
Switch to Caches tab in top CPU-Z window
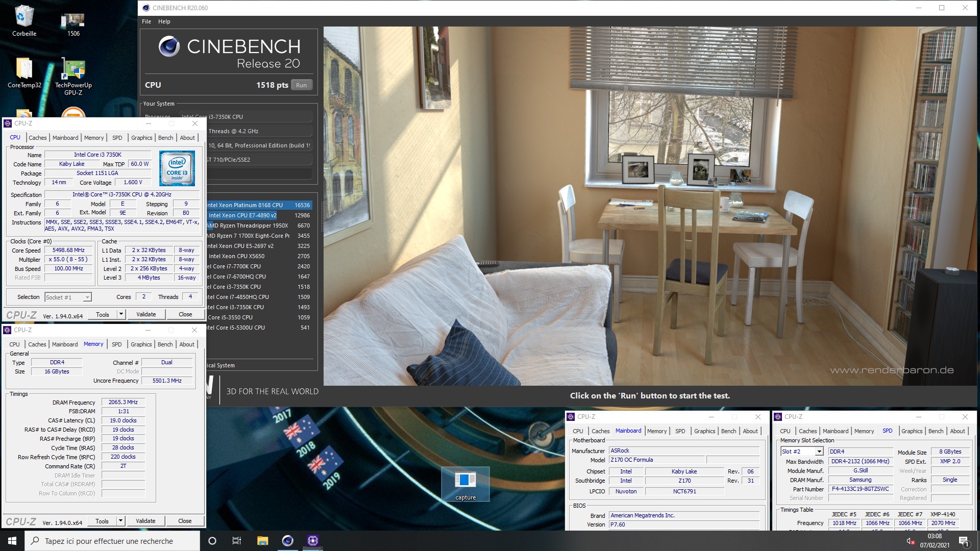[37, 138]
